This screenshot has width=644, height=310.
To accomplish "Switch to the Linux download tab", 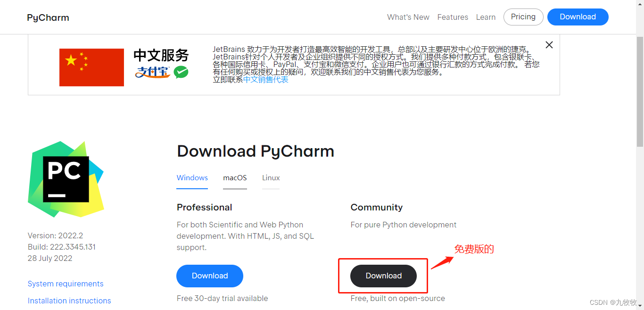I will [x=271, y=178].
